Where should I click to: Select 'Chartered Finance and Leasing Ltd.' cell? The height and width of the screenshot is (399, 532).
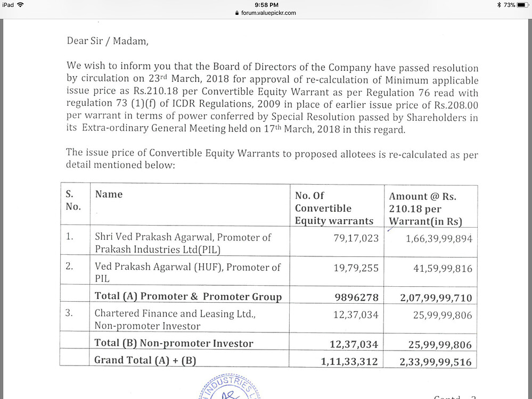click(x=175, y=320)
